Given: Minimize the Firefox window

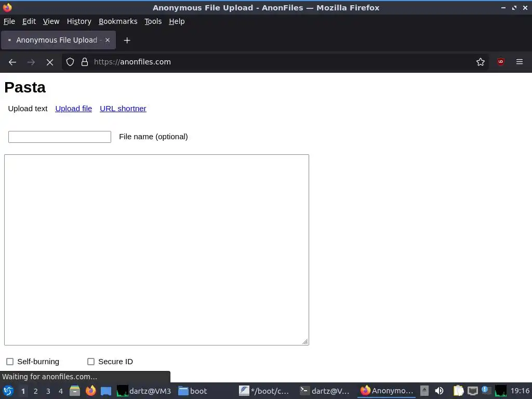Looking at the screenshot, I should point(503,7).
